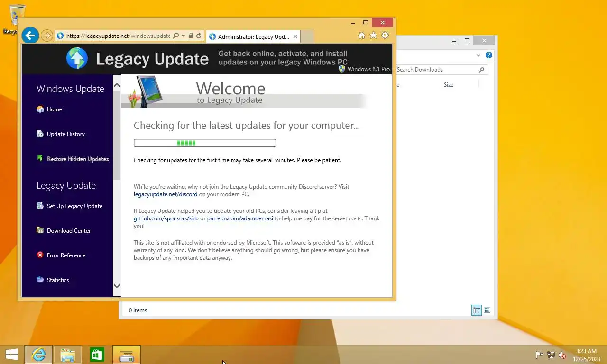Viewport: 607px width, 364px height.
Task: Click the padlock security report icon
Action: (x=191, y=36)
